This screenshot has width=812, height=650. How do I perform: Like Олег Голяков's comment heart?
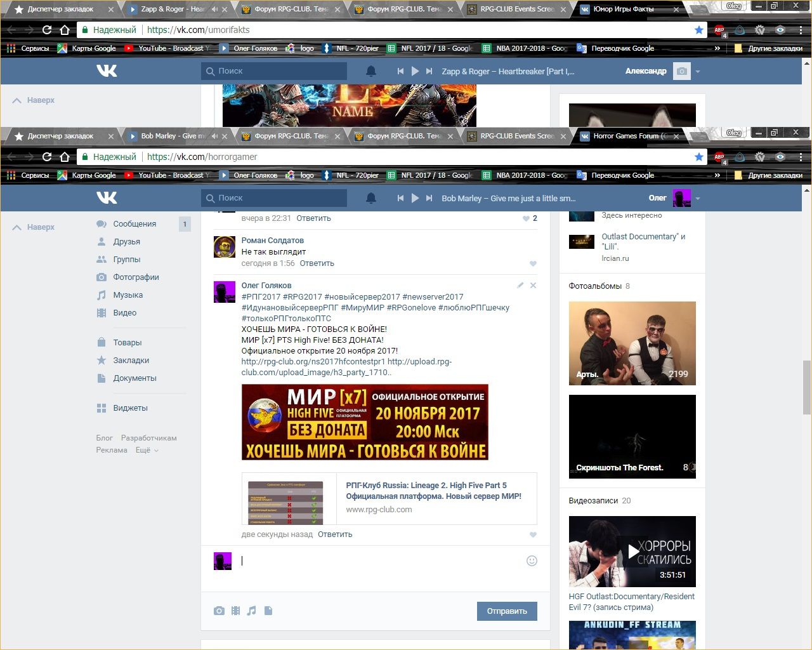(x=533, y=534)
